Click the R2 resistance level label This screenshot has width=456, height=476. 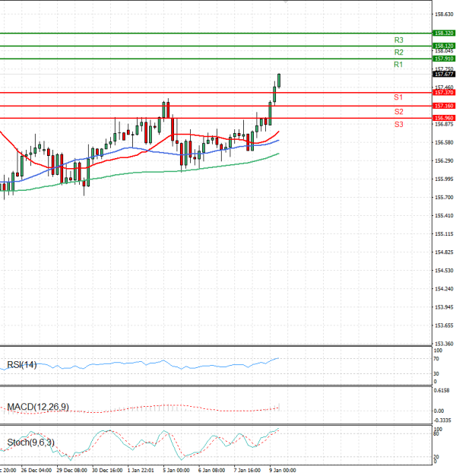click(x=398, y=52)
